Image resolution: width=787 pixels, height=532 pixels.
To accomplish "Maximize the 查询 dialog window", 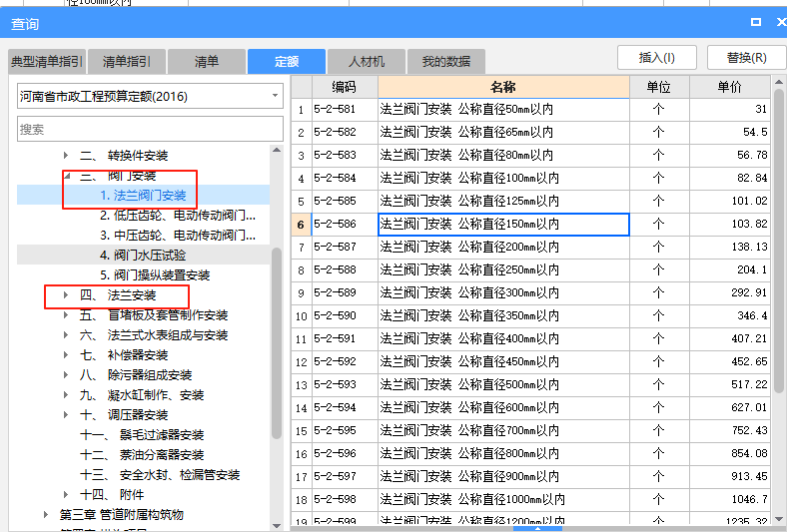I will click(x=756, y=22).
